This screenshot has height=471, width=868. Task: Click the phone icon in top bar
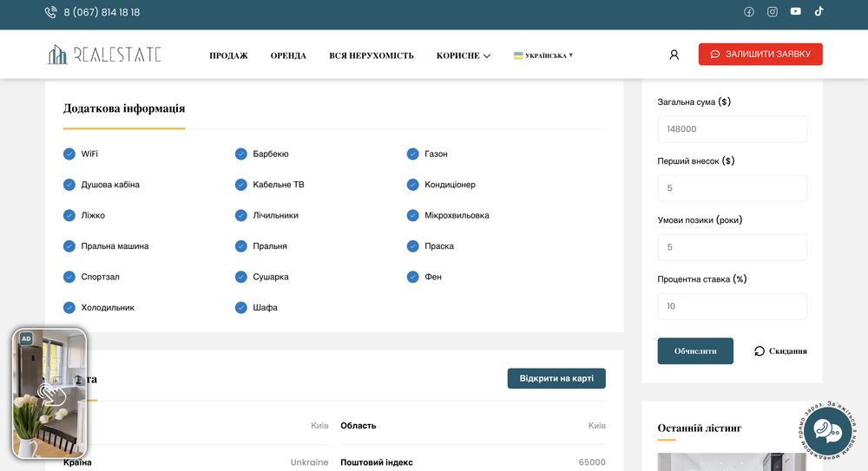tap(50, 12)
